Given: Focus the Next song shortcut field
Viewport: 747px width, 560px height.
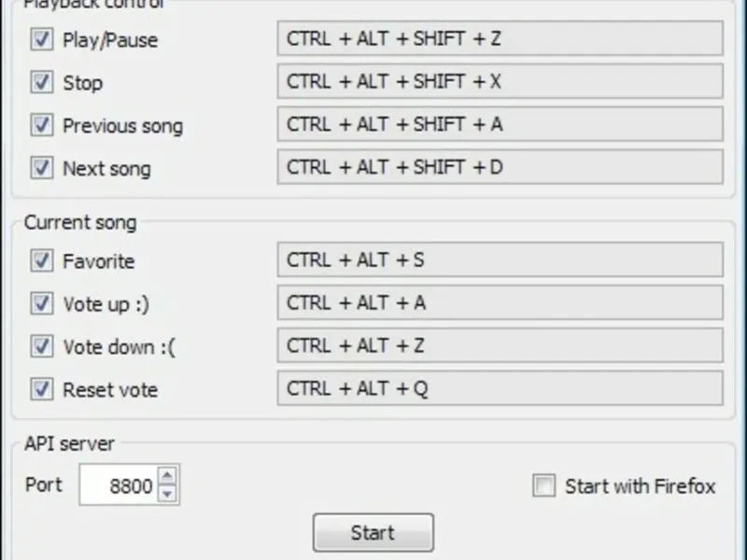Looking at the screenshot, I should [500, 168].
